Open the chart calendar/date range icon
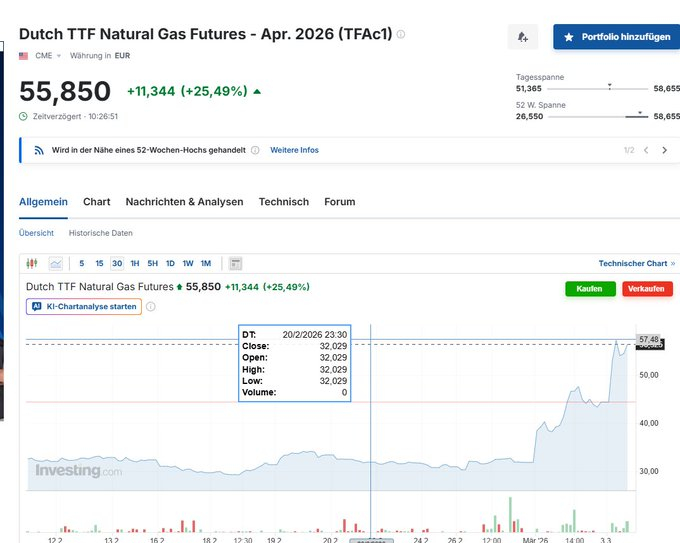The image size is (680, 543). point(236,263)
